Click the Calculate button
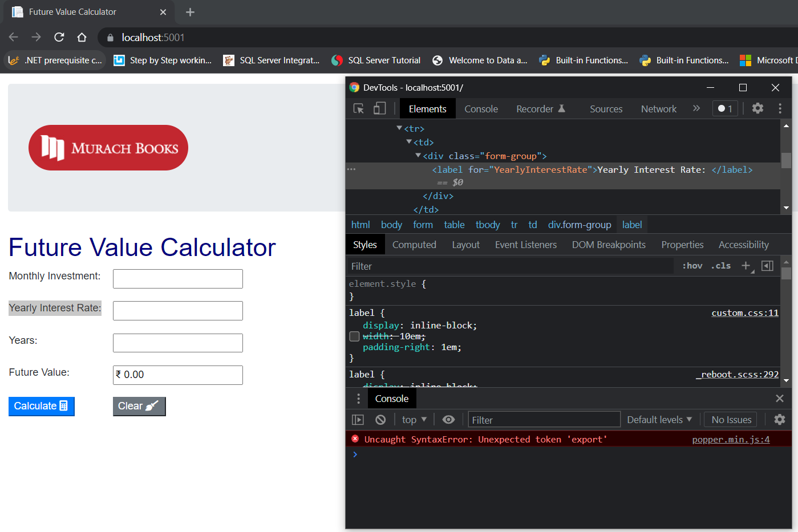The width and height of the screenshot is (798, 532). (x=42, y=406)
